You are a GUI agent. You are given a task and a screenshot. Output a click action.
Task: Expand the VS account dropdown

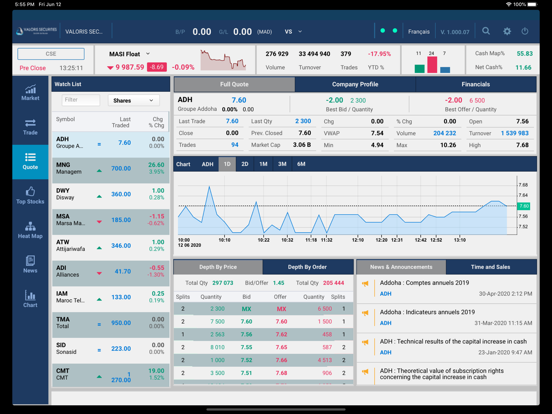[x=300, y=31]
